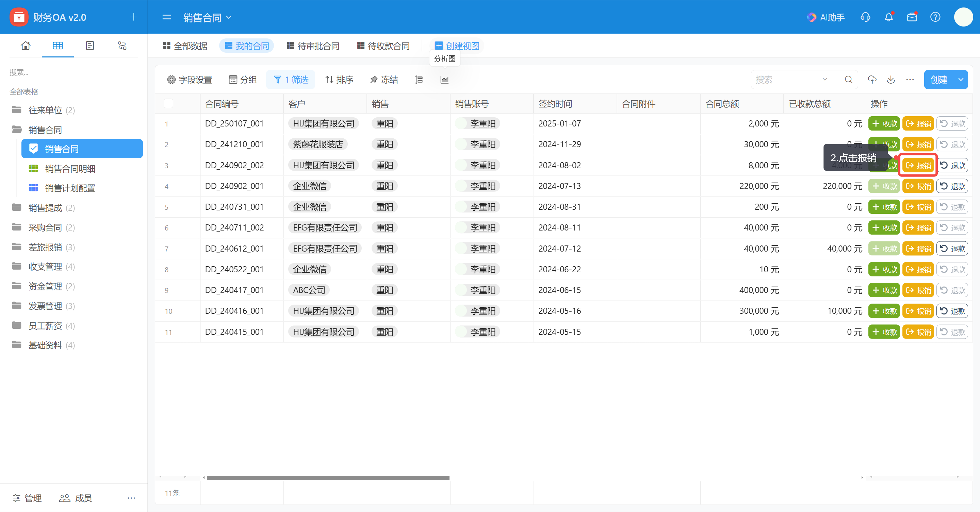The width and height of the screenshot is (980, 512).
Task: Click the 财务OA app logo icon
Action: pyautogui.click(x=19, y=17)
